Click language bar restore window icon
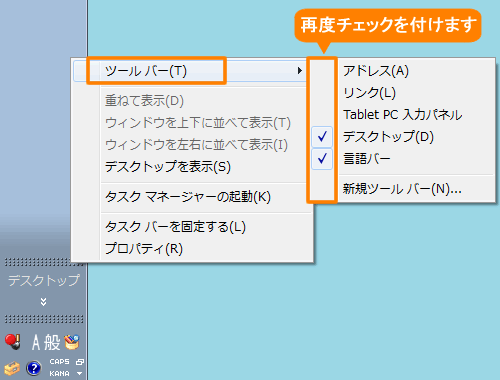Viewport: 500px width, 380px height. [x=80, y=362]
